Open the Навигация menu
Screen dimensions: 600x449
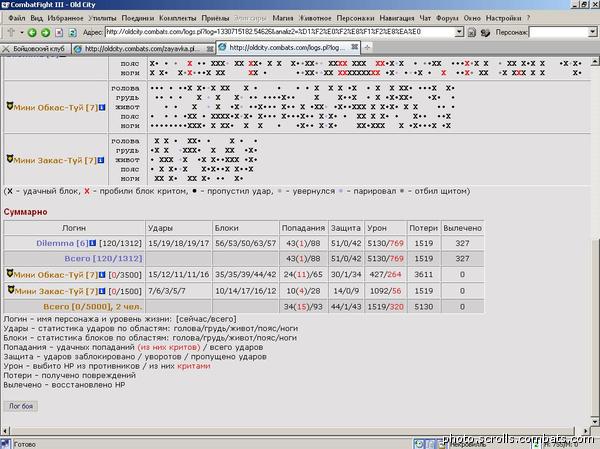(397, 18)
